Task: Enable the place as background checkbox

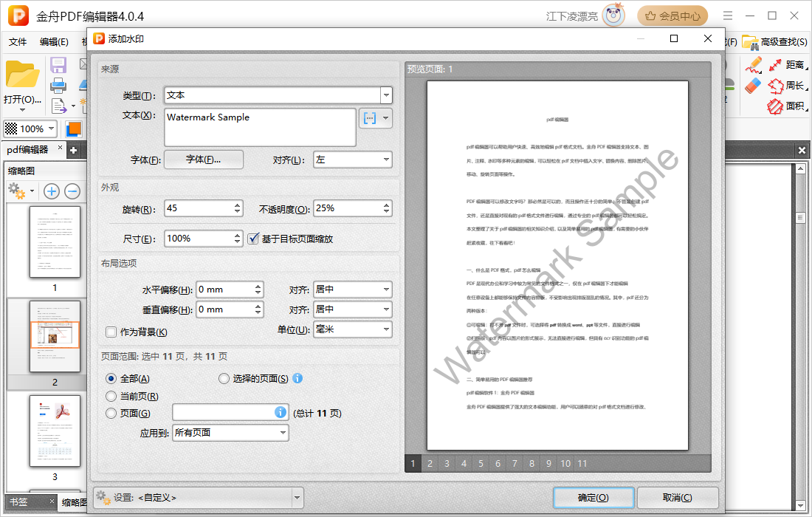Action: click(111, 332)
